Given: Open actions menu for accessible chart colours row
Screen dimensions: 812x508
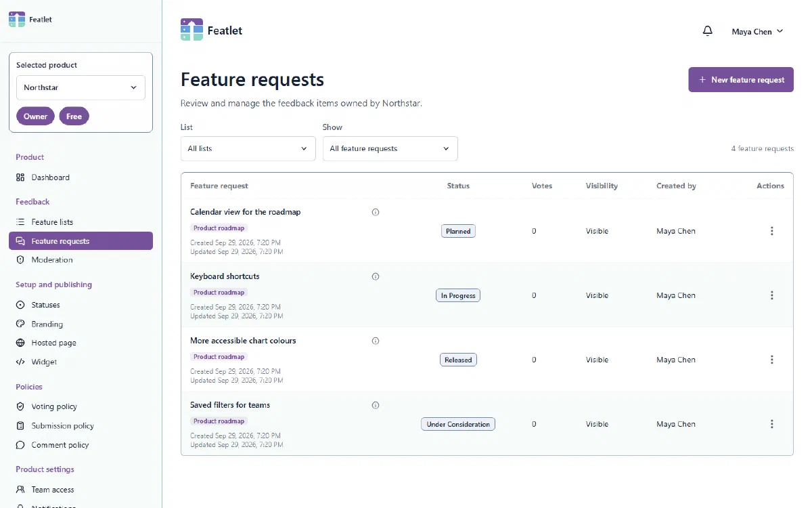Looking at the screenshot, I should (772, 360).
